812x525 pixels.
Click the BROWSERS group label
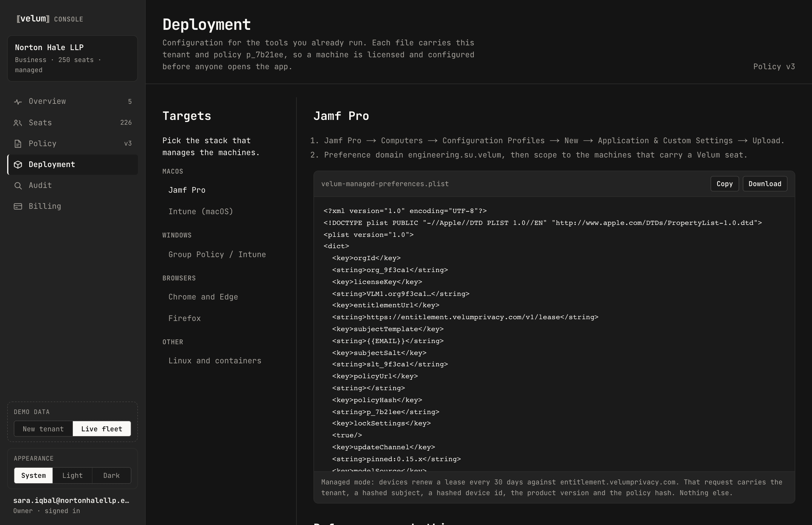[179, 278]
